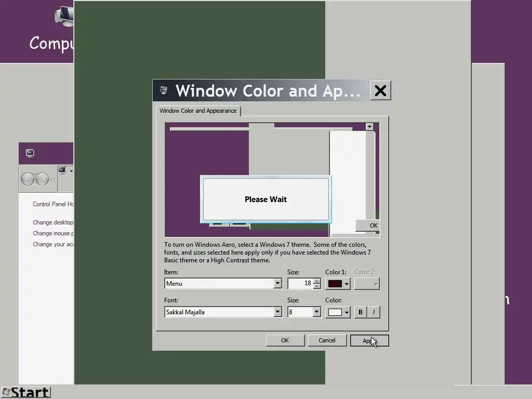Viewport: 532px width, 399px height.
Task: Decrease item size with down spinner
Action: pos(317,286)
